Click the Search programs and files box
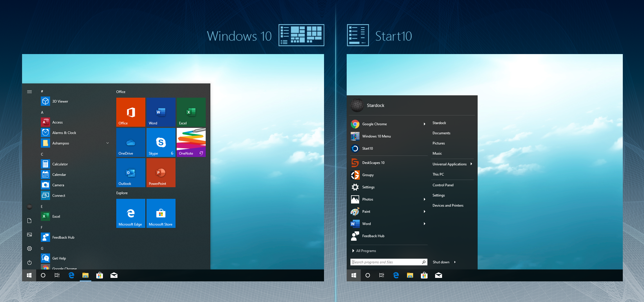This screenshot has height=302, width=644. coord(389,262)
